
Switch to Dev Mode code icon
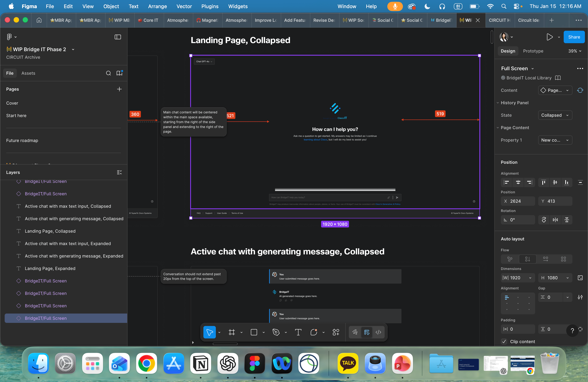pyautogui.click(x=378, y=332)
